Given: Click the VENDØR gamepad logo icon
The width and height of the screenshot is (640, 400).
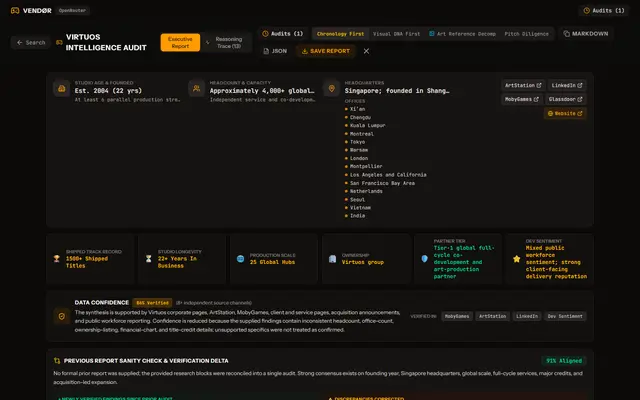Looking at the screenshot, I should point(15,11).
